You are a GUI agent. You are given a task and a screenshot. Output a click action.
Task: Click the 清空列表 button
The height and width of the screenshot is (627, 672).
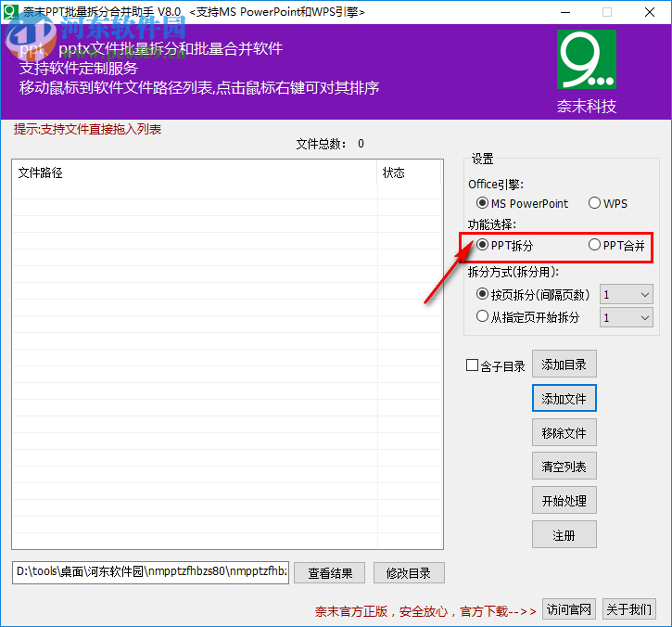pyautogui.click(x=564, y=467)
